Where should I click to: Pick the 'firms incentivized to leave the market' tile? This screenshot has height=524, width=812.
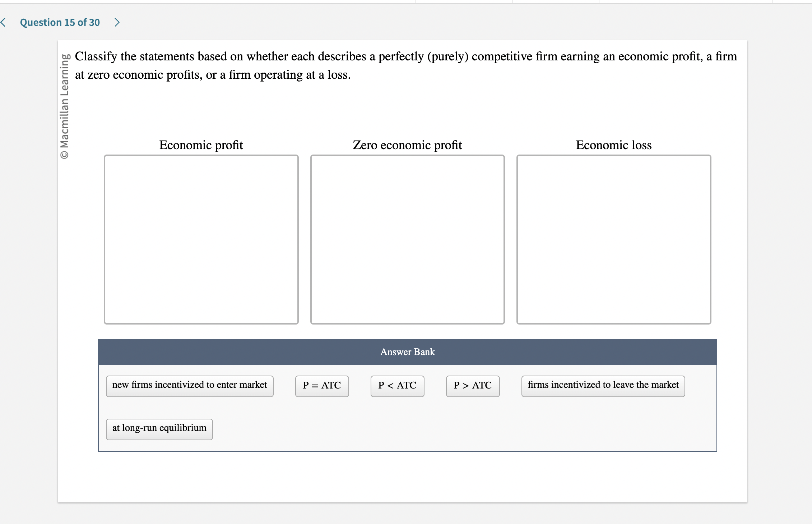[x=603, y=386]
